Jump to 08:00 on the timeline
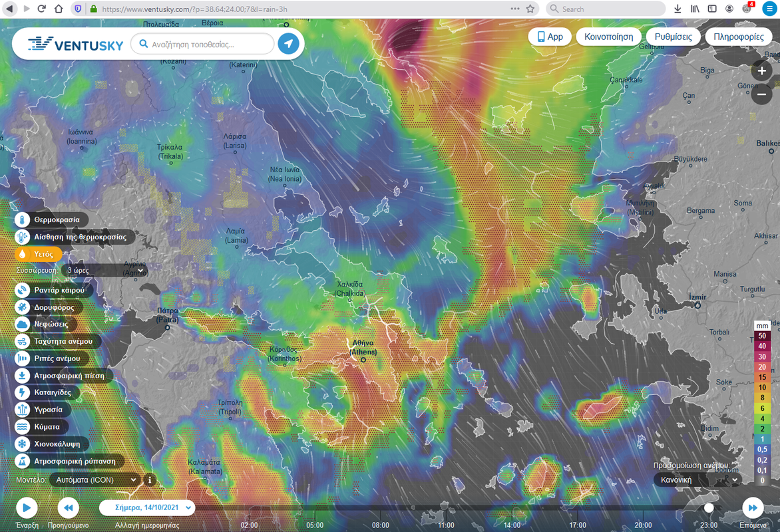The height and width of the screenshot is (532, 780). 381,525
